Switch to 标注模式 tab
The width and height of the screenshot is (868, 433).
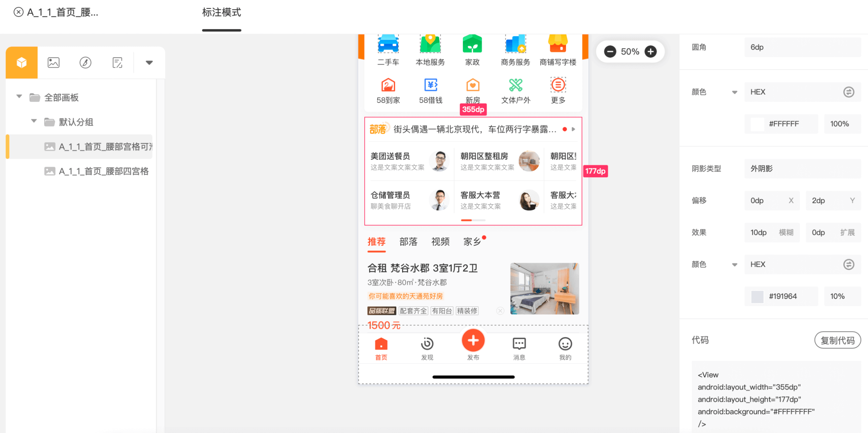[x=221, y=12]
